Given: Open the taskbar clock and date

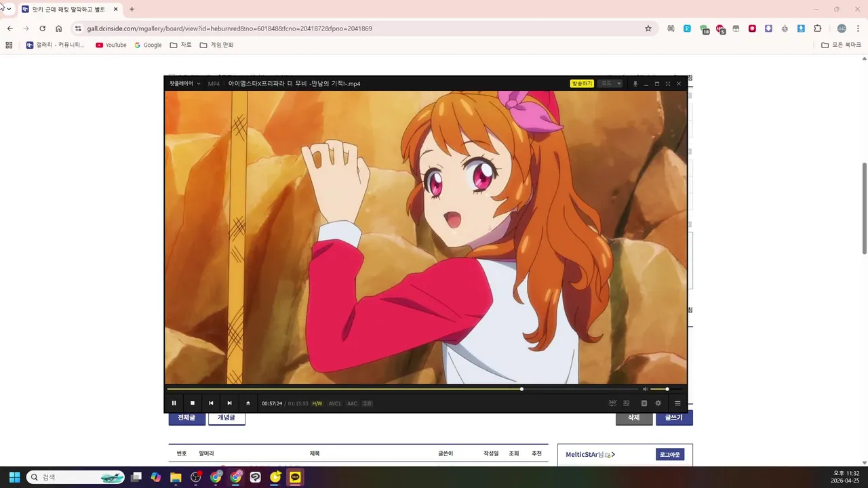Looking at the screenshot, I should tap(846, 477).
